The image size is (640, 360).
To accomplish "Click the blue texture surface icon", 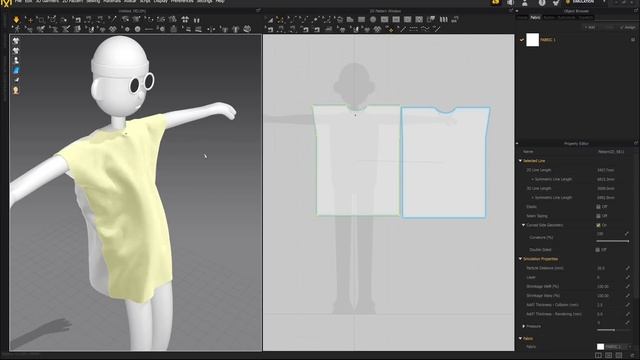I will (16, 70).
